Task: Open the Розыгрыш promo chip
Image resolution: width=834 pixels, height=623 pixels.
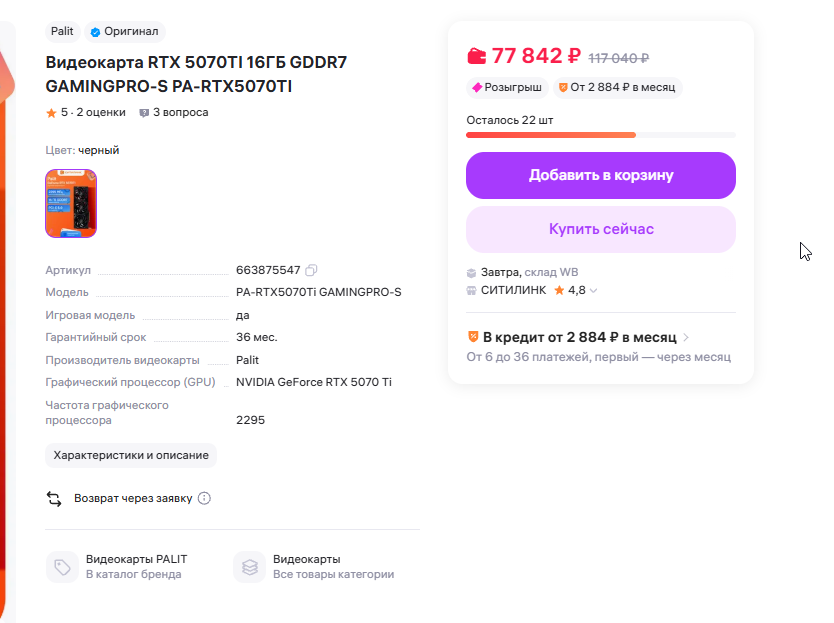Action: coord(507,88)
